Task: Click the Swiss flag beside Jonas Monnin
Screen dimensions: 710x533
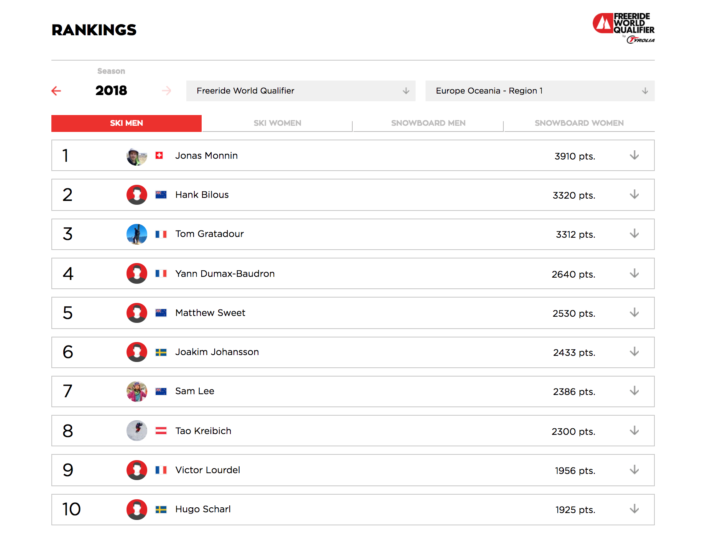Action: [159, 156]
